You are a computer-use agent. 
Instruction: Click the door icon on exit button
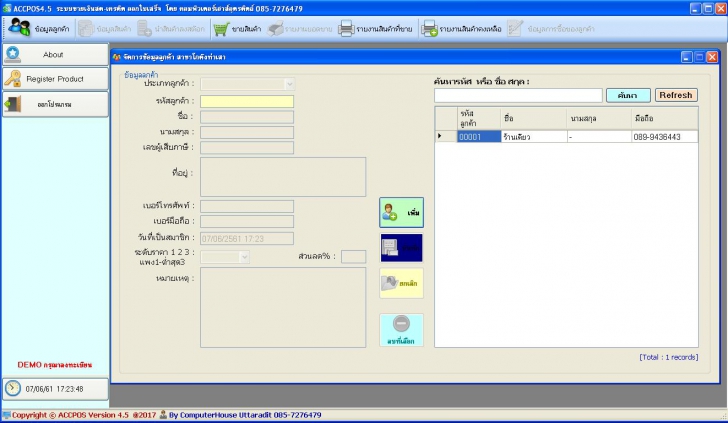(13, 104)
